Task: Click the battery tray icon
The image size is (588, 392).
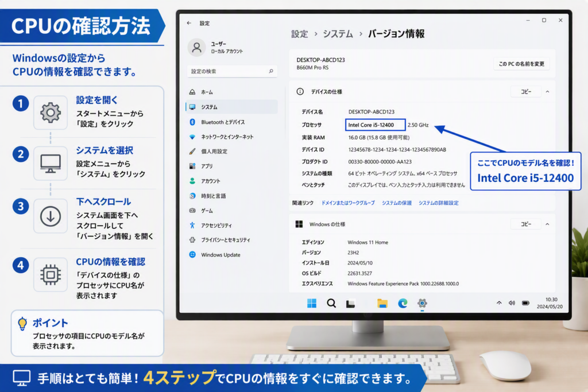Action: click(x=526, y=303)
